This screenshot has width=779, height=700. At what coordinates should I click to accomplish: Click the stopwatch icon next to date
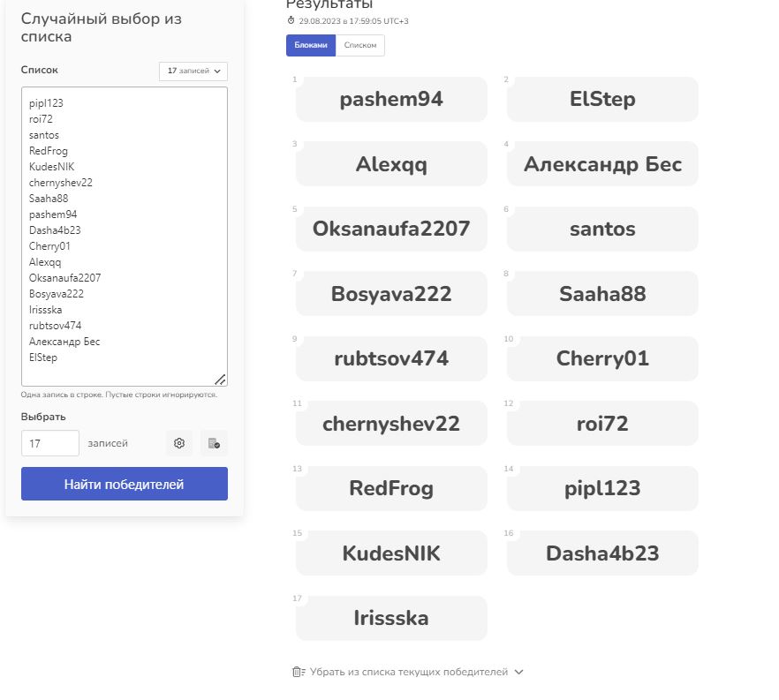tap(291, 20)
